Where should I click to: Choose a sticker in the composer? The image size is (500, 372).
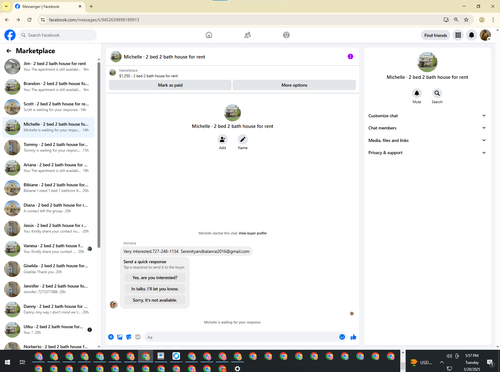pos(129,337)
